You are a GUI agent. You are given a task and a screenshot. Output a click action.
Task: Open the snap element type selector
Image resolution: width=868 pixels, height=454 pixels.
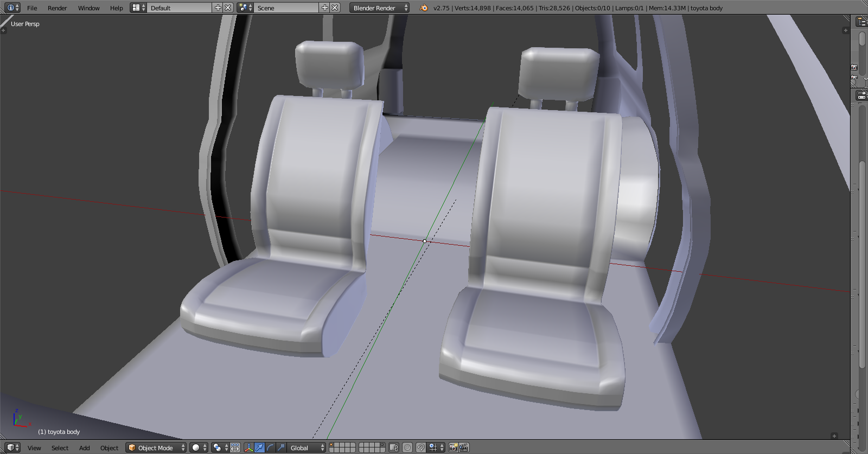[x=437, y=447]
